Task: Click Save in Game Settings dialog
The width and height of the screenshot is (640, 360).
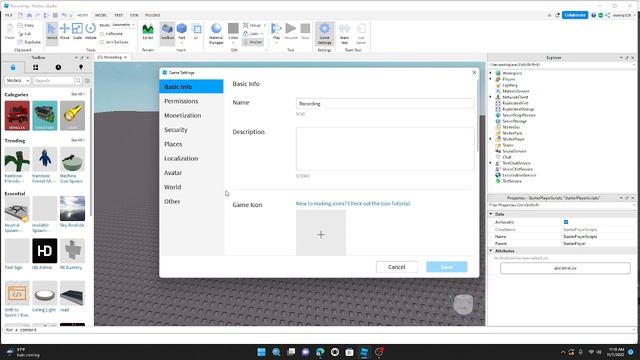Action: [447, 267]
